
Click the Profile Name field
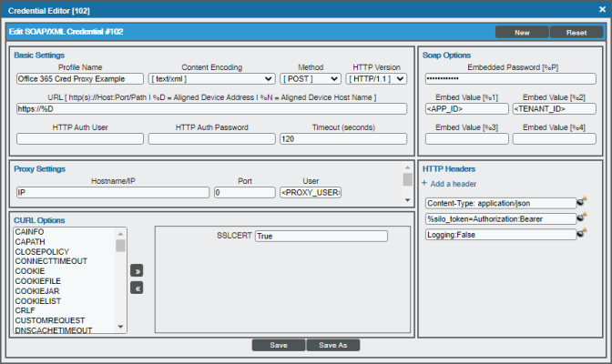80,79
